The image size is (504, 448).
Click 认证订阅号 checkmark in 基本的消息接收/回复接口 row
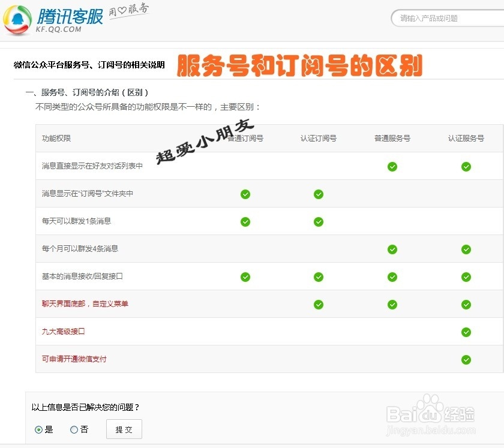tap(319, 277)
